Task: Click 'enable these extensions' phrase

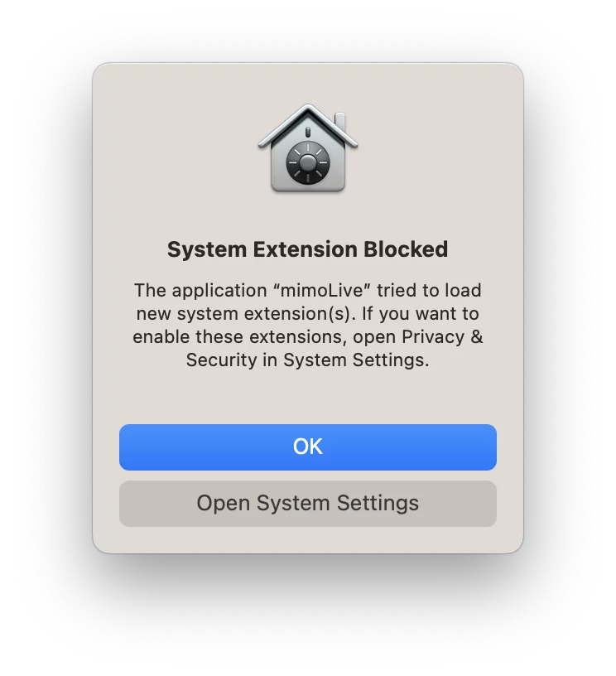Action: coord(240,336)
